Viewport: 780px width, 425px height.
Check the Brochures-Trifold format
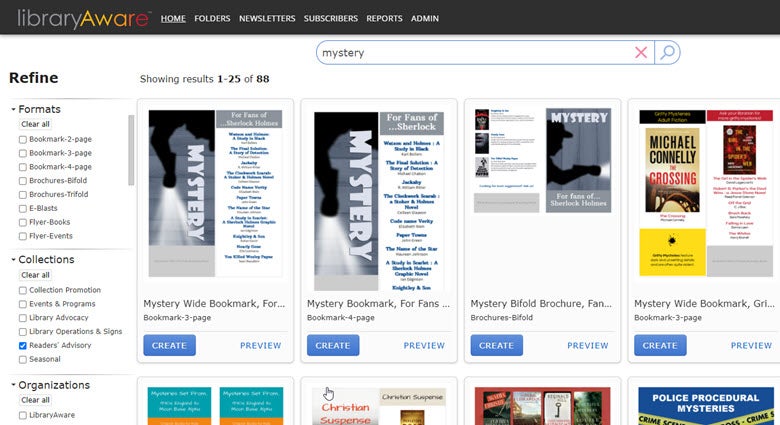[x=23, y=195]
